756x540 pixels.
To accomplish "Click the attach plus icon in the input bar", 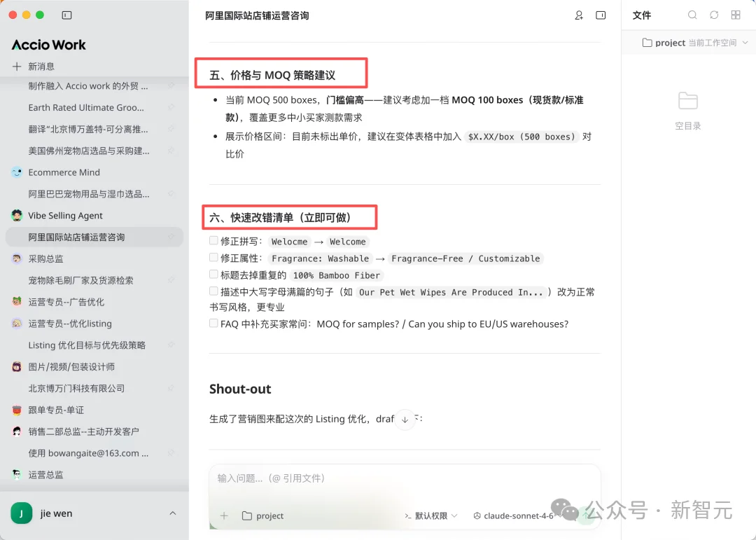I will [223, 515].
